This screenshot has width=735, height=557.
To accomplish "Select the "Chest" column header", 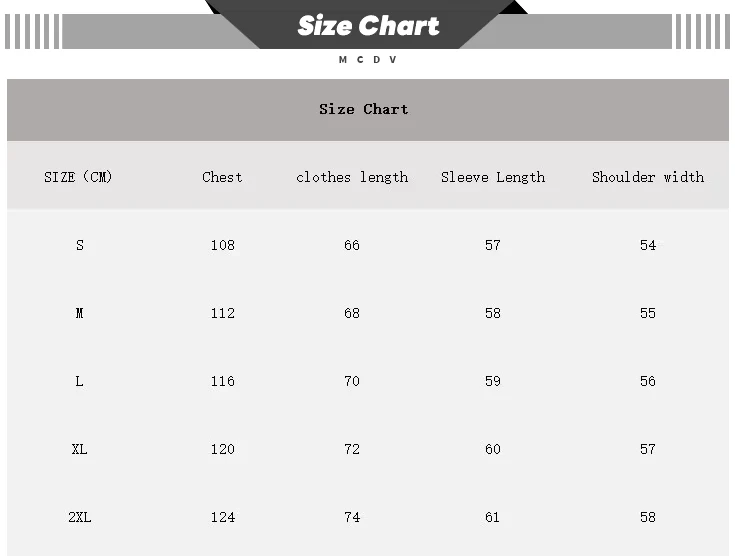I will 222,177.
